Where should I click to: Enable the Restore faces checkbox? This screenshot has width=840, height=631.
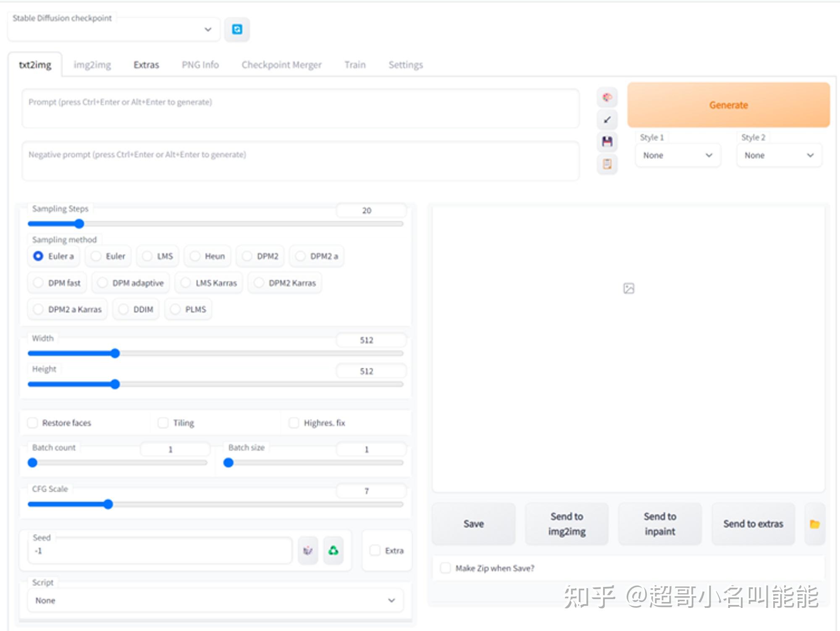pos(33,423)
